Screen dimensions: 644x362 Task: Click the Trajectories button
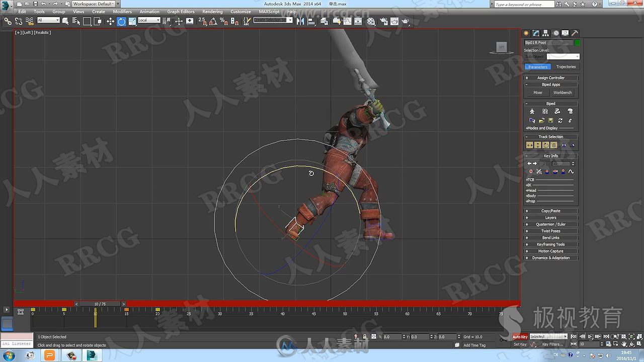click(x=566, y=67)
